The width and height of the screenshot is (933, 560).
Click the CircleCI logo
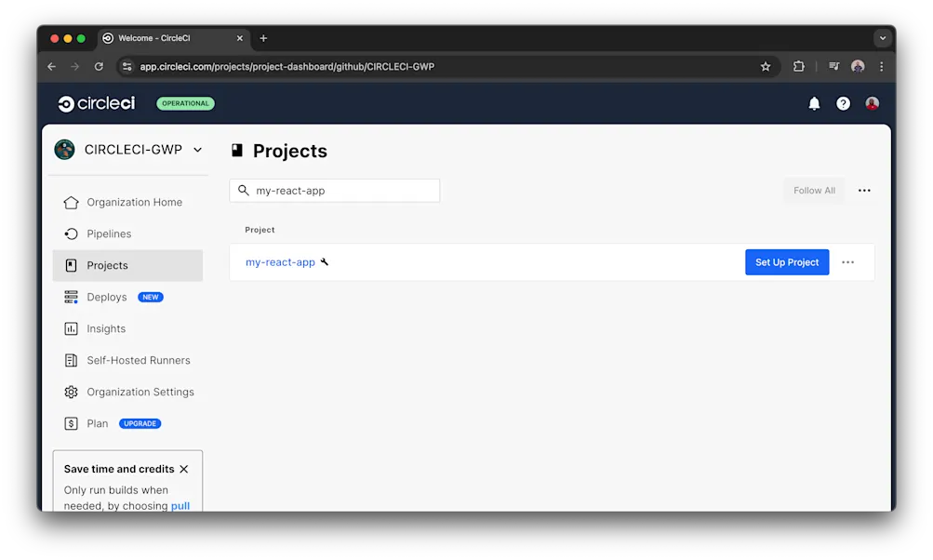coord(96,103)
